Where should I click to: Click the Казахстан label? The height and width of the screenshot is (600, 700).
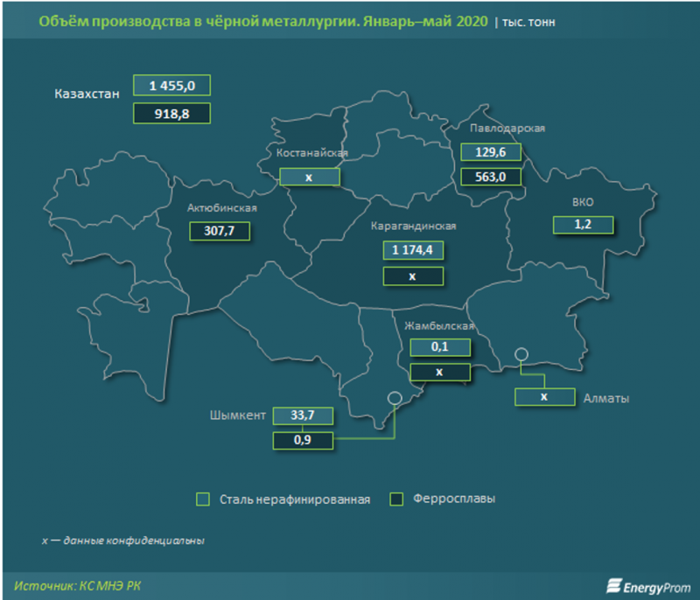87,94
